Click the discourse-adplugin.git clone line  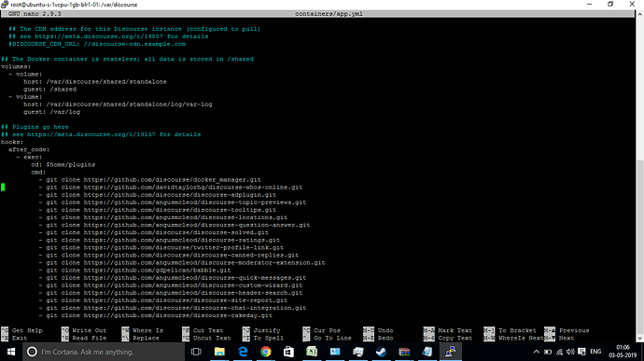158,195
